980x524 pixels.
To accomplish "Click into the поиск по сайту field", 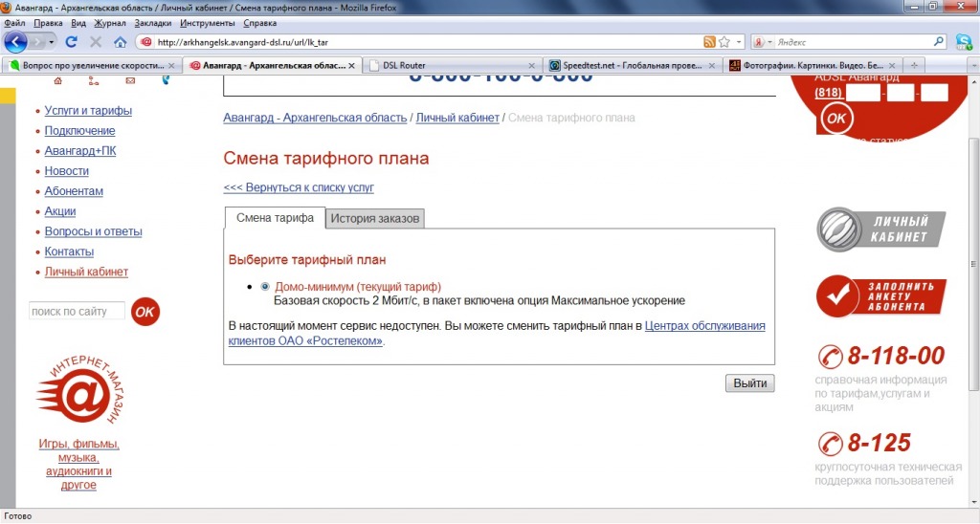I will 77,312.
